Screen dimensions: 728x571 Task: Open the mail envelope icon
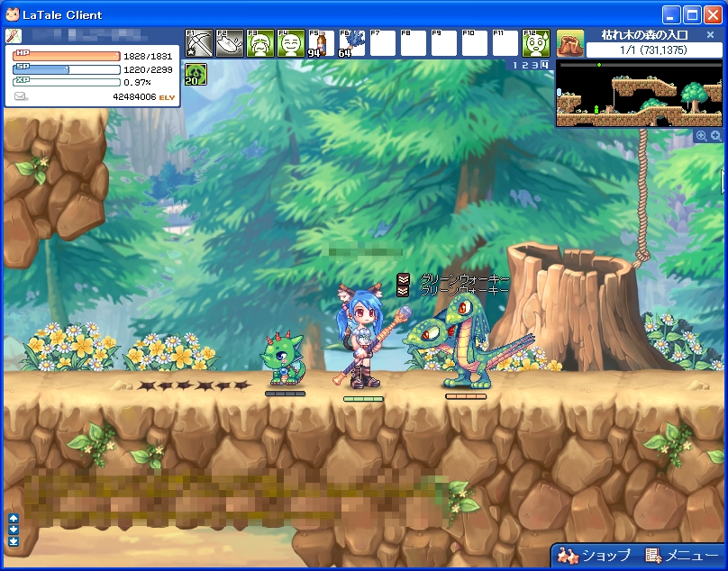click(21, 96)
